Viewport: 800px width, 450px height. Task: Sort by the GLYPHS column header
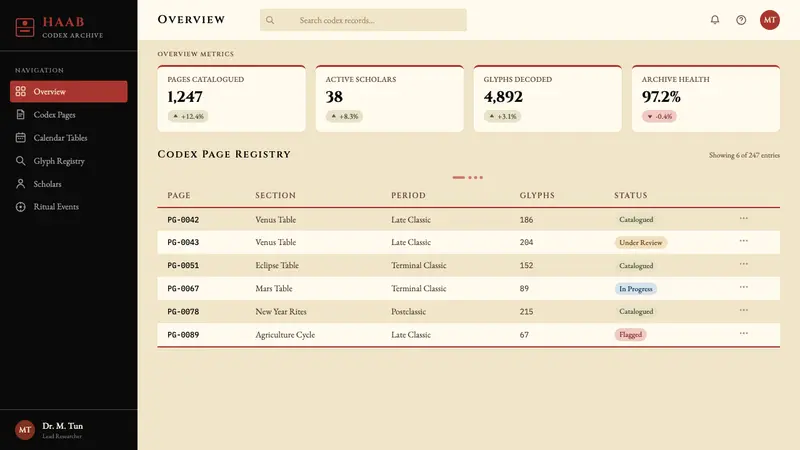click(x=537, y=195)
